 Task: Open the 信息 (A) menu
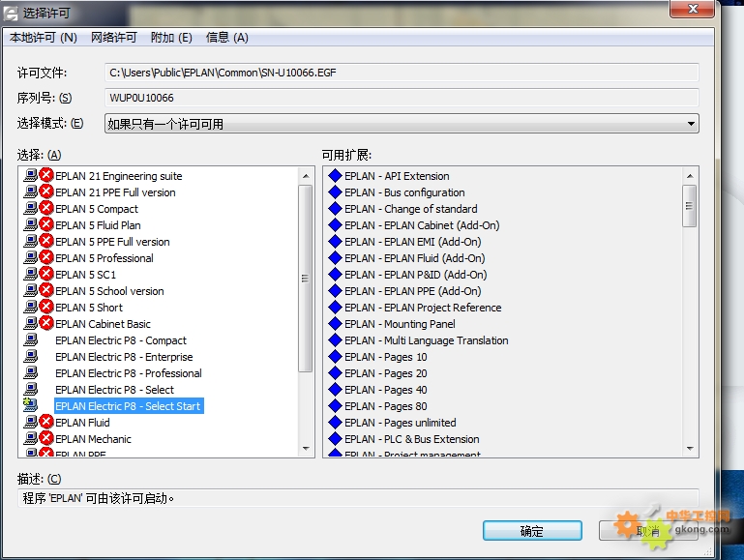pyautogui.click(x=226, y=38)
